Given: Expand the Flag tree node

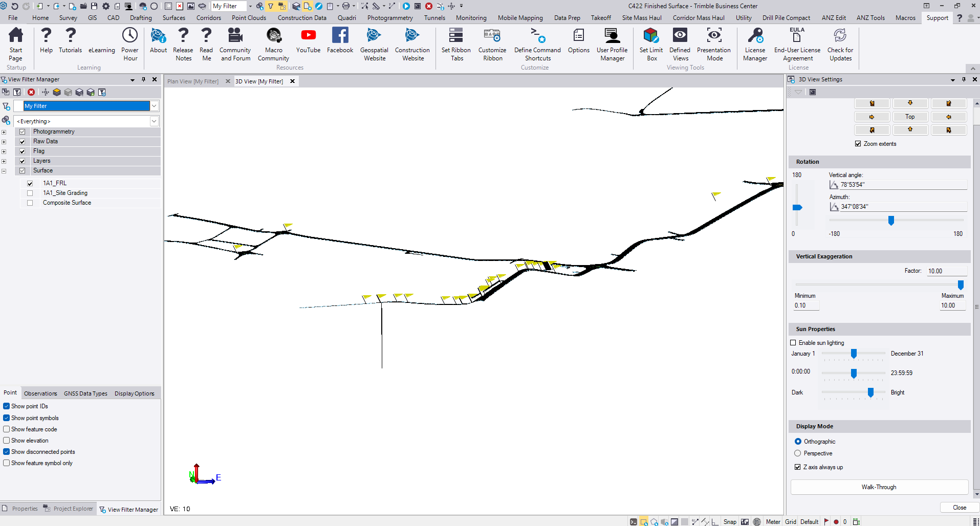Looking at the screenshot, I should (x=4, y=151).
